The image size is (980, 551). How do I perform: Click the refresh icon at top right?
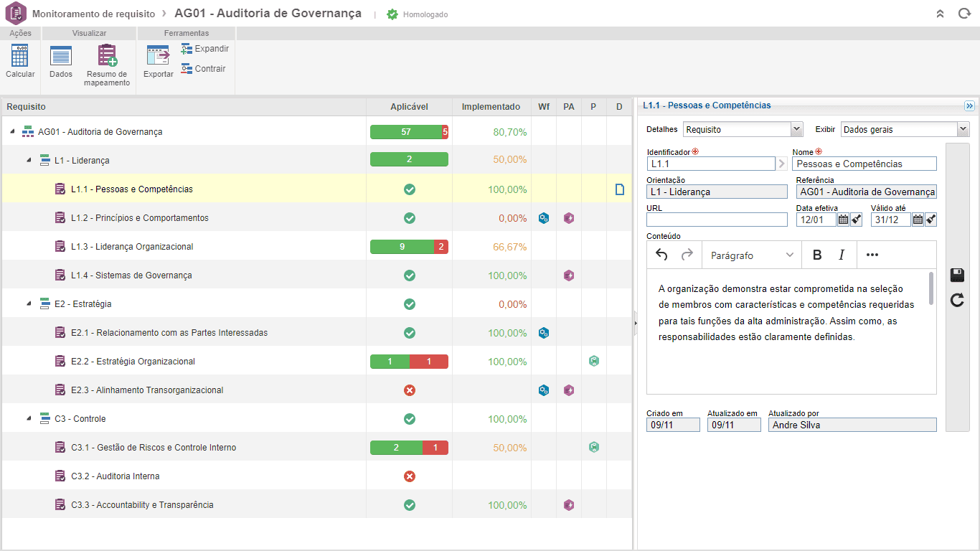click(964, 14)
